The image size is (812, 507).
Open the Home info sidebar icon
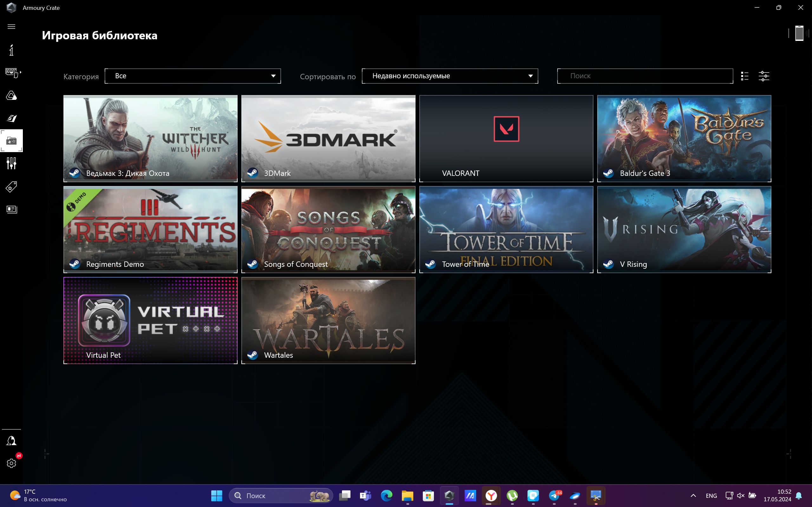11,50
